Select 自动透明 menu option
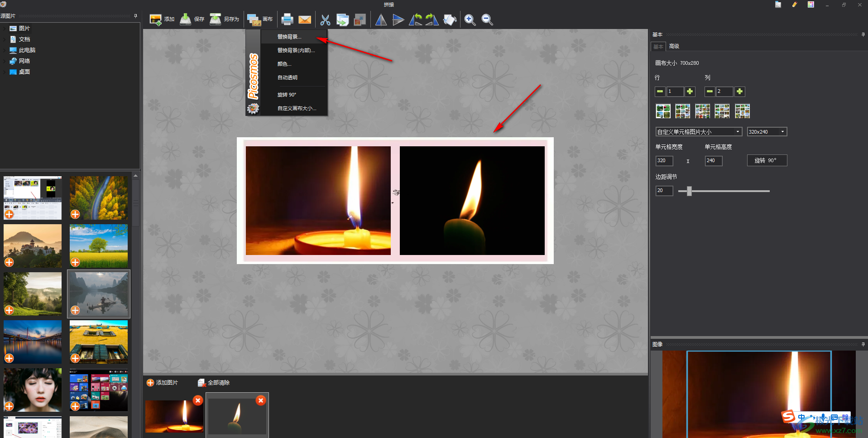The height and width of the screenshot is (438, 868). coord(293,77)
